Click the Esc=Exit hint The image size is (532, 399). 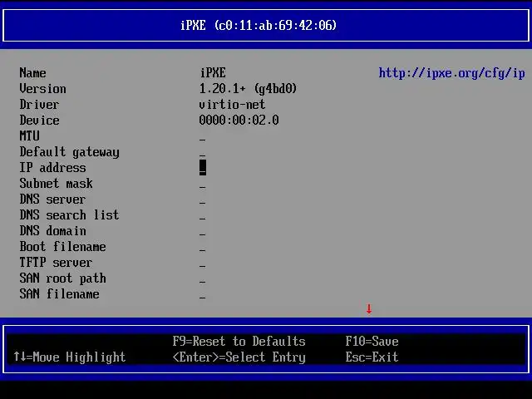point(372,357)
